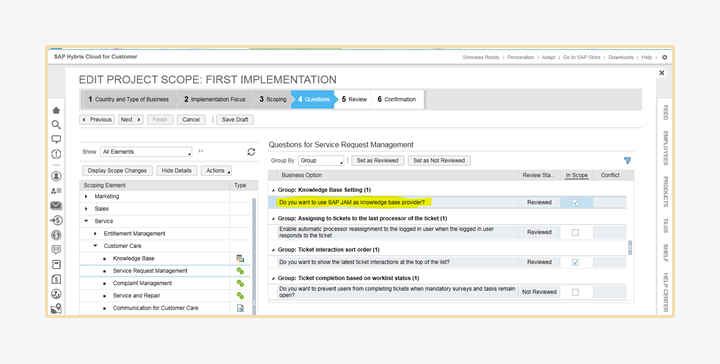The image size is (720, 364).
Task: Open the Group By dropdown
Action: 321,161
